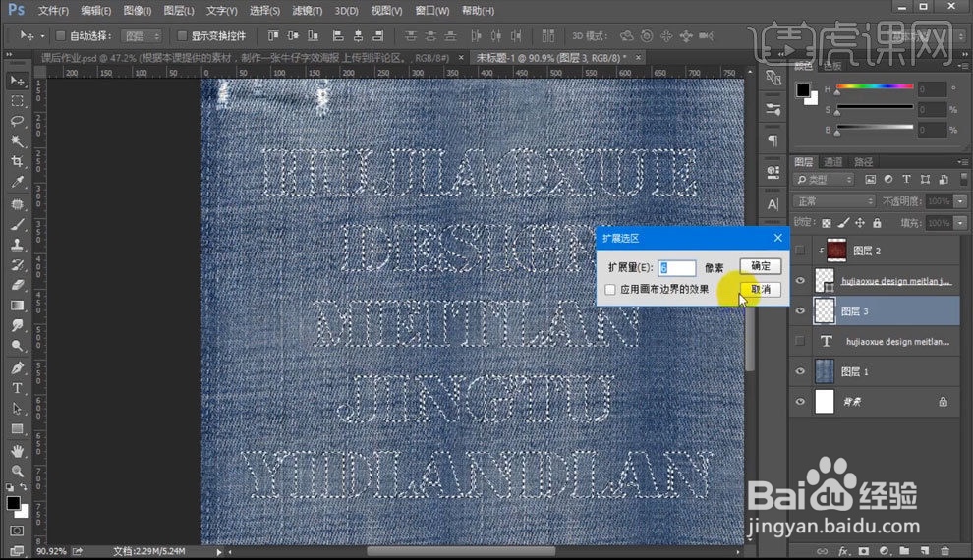Open auto-select layer dropdown
Viewport: 973px width, 560px height.
[142, 36]
